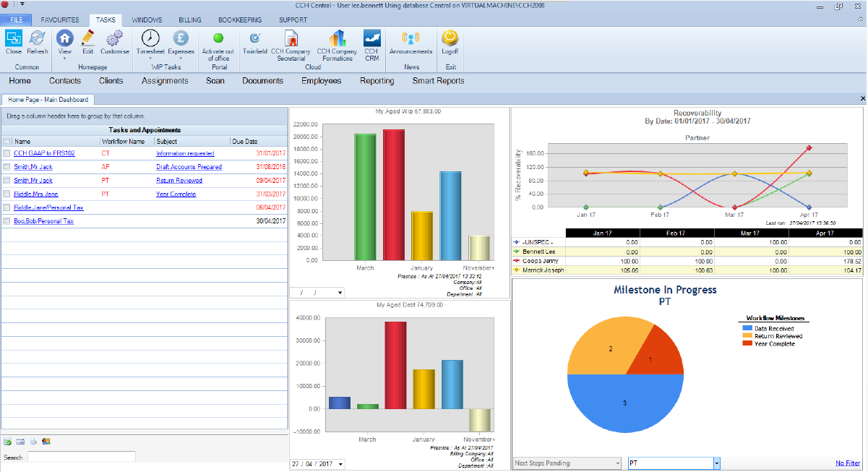The image size is (868, 472).
Task: Switch to the SUPPORT ribbon tab
Action: [293, 20]
